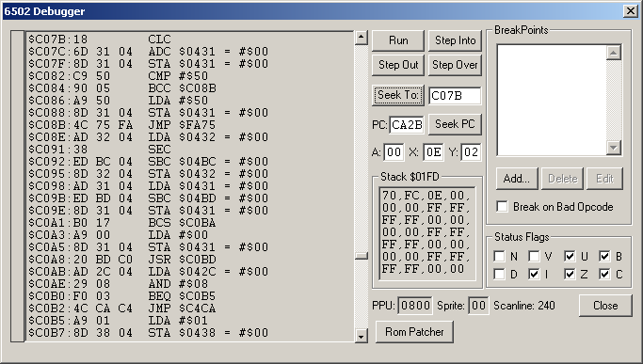This screenshot has height=364, width=643.
Task: Click disassembly scrollbar down arrow
Action: point(361,337)
